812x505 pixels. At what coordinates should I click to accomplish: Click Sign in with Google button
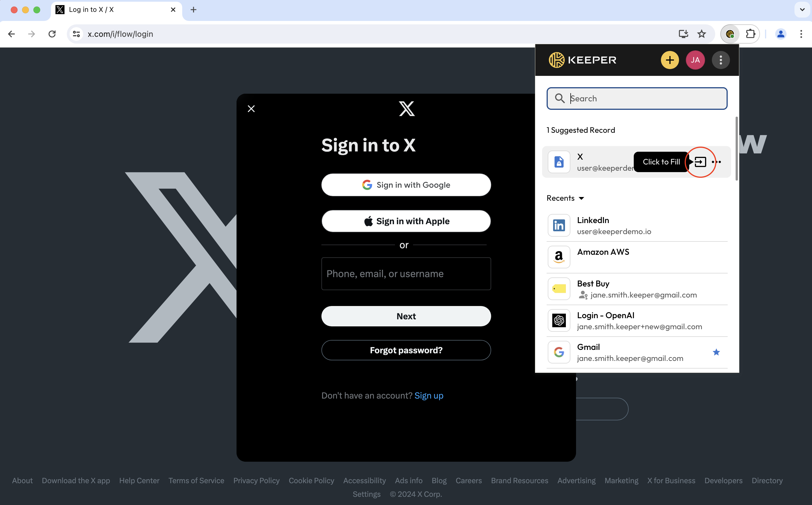pyautogui.click(x=406, y=185)
